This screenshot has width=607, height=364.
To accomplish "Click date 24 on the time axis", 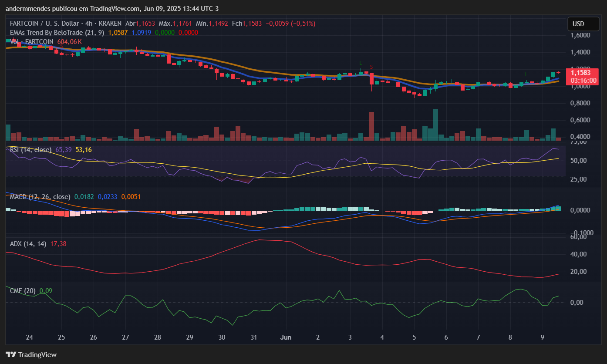I will [29, 337].
